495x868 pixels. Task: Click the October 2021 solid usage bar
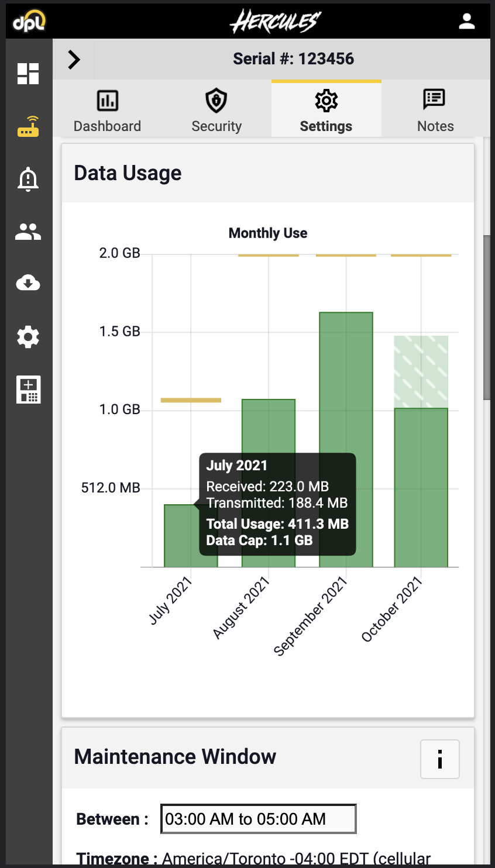421,487
